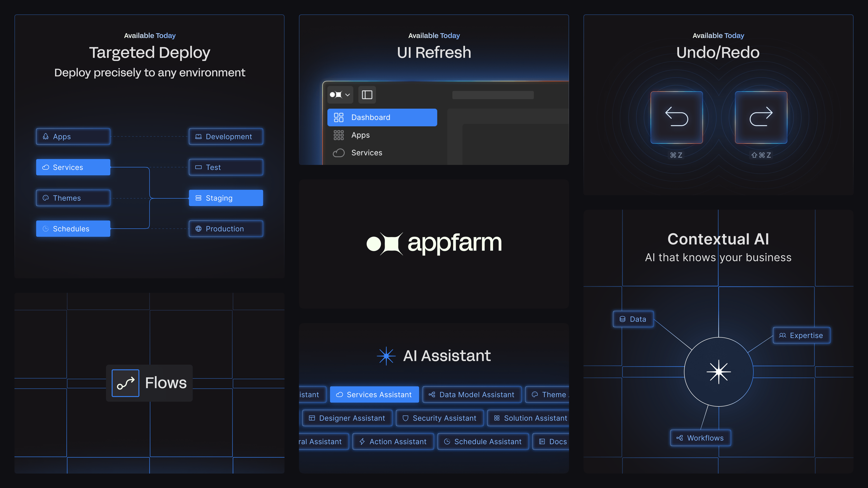Image resolution: width=868 pixels, height=488 pixels.
Task: Toggle the sidebar panel icon
Action: (367, 95)
